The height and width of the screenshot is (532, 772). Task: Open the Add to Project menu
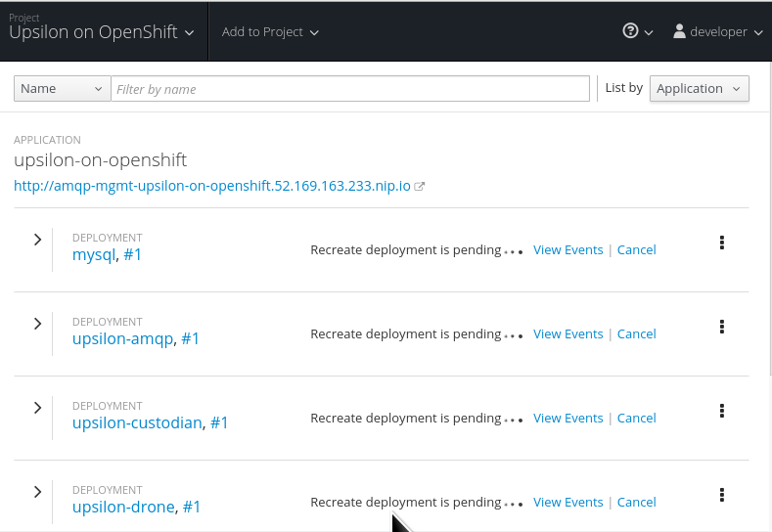point(270,32)
